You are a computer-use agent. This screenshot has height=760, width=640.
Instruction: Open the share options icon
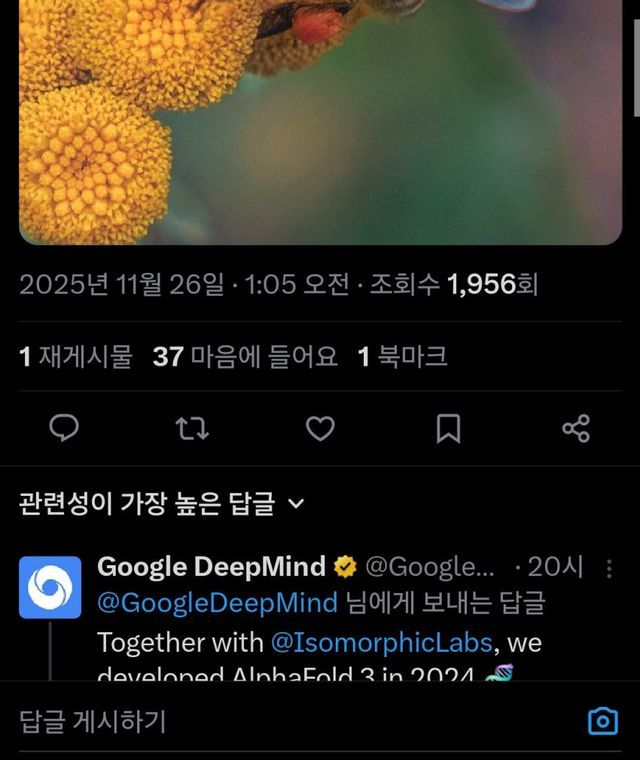coord(576,429)
